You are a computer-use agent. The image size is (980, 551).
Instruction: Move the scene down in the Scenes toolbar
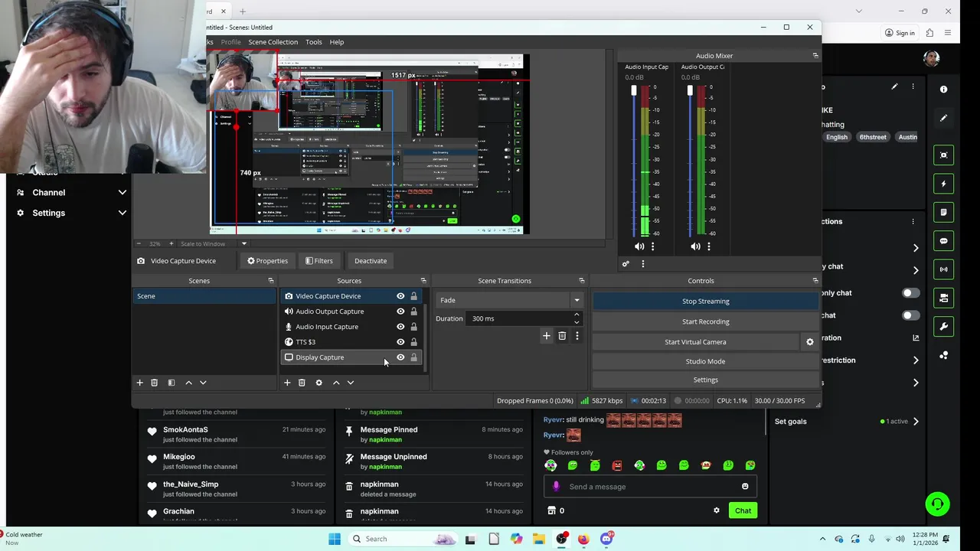coord(203,383)
